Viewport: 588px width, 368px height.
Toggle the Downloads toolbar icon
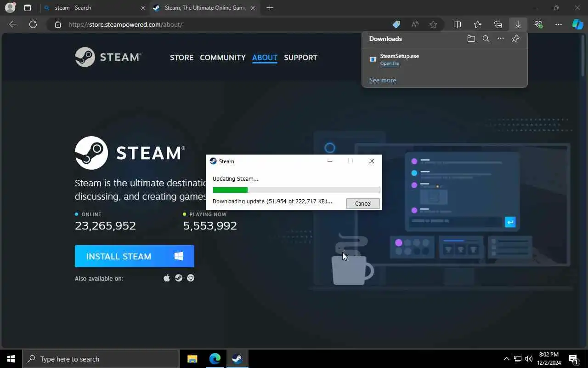coord(518,24)
